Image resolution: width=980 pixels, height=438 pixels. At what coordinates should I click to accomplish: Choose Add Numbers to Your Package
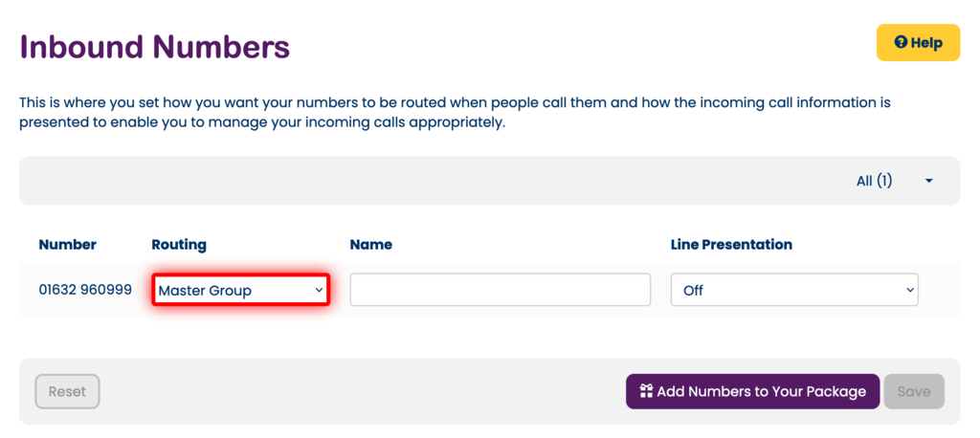coord(752,391)
